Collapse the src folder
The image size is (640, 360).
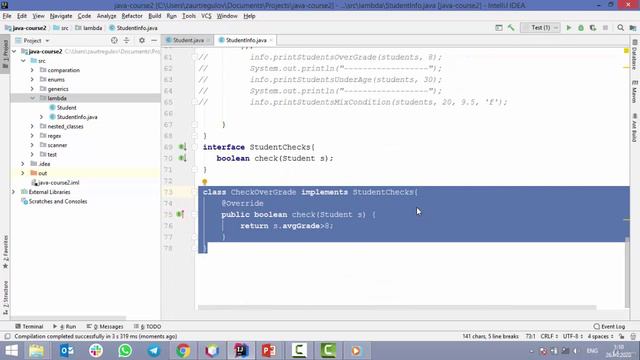pyautogui.click(x=24, y=61)
